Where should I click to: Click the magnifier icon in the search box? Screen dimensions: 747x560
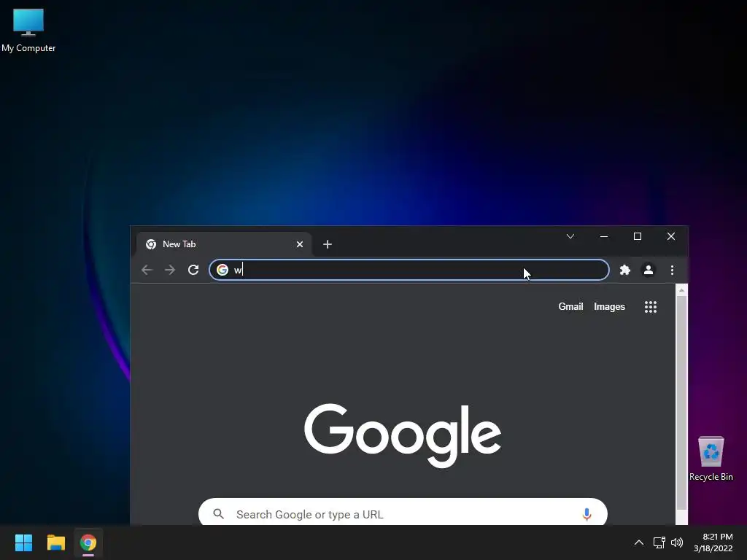pyautogui.click(x=219, y=514)
